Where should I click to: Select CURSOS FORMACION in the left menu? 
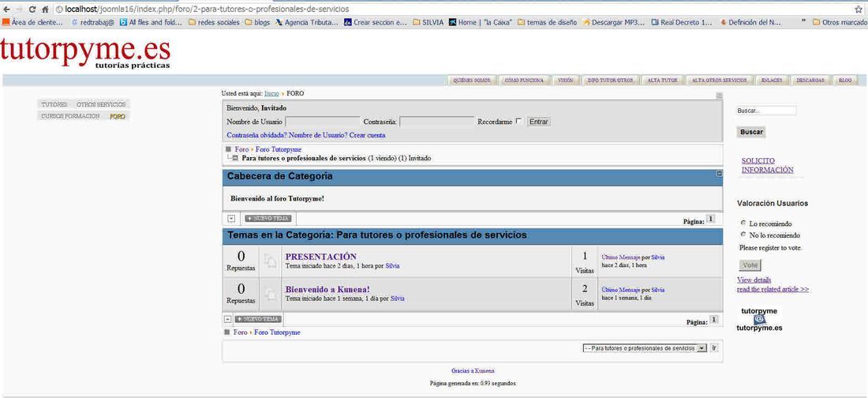pos(70,116)
